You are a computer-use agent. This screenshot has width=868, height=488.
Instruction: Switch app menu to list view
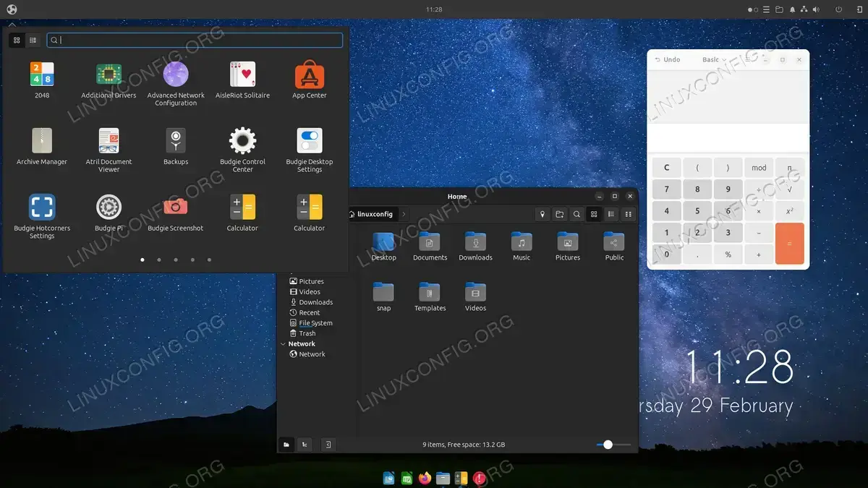pos(33,40)
